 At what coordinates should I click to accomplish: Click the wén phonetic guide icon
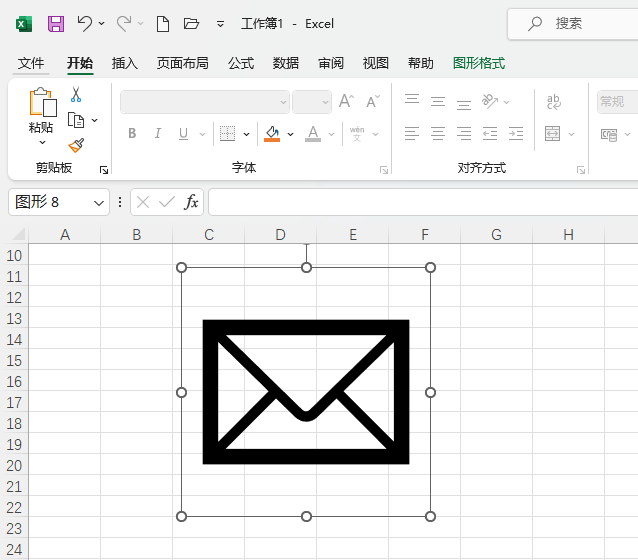tap(357, 133)
